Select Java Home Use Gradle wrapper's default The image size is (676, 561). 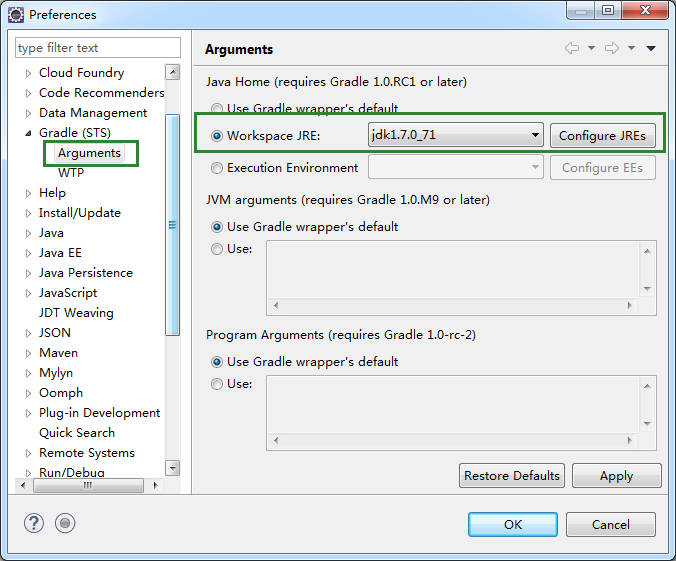217,108
